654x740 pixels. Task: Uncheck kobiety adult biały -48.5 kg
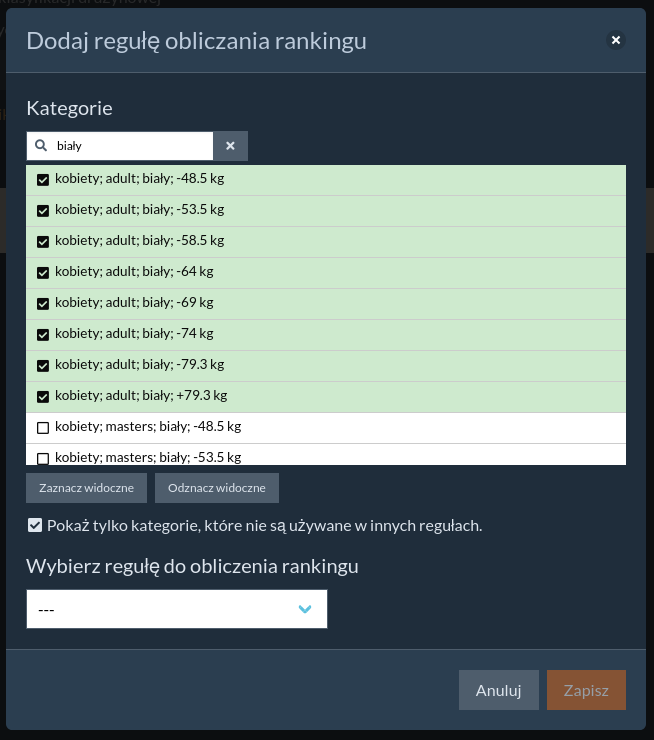point(43,180)
